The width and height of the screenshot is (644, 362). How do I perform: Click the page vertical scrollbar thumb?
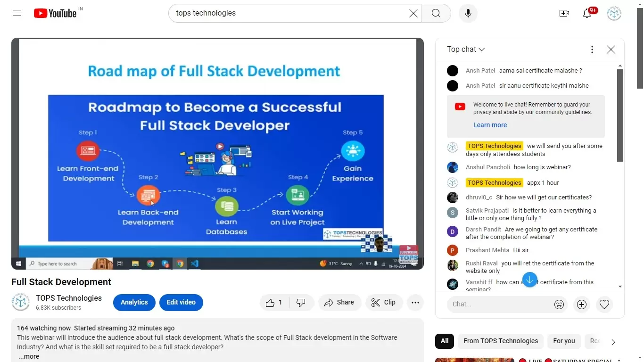(x=640, y=49)
